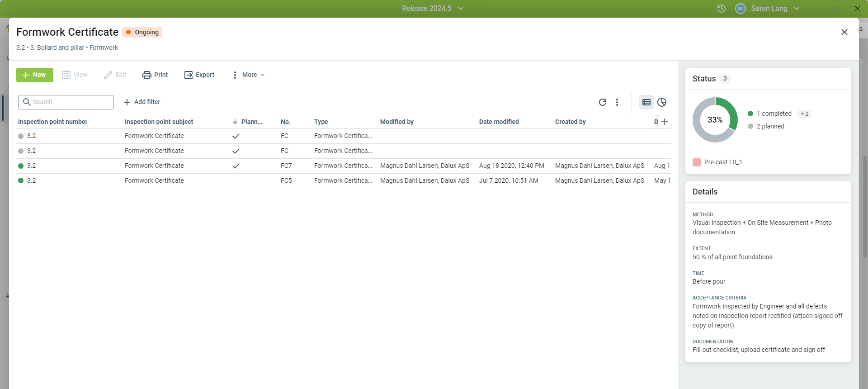The height and width of the screenshot is (389, 868).
Task: Add a filter to the list
Action: click(142, 102)
